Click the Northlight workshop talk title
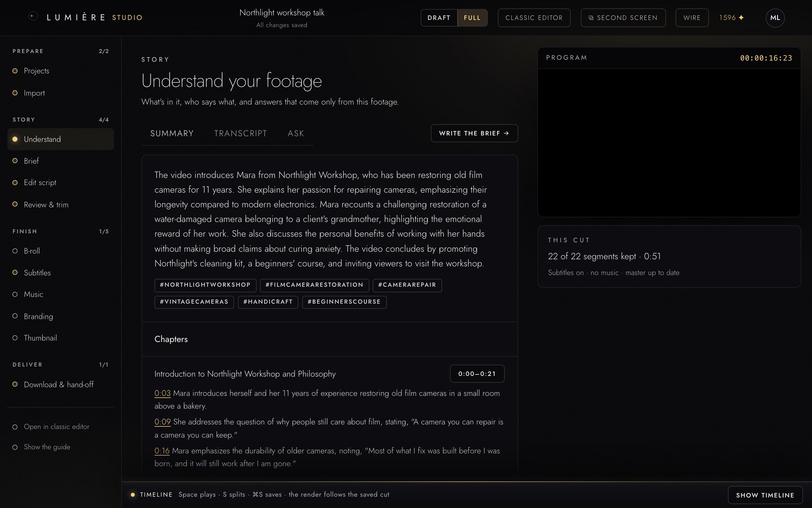Viewport: 812px width, 508px height. click(282, 13)
